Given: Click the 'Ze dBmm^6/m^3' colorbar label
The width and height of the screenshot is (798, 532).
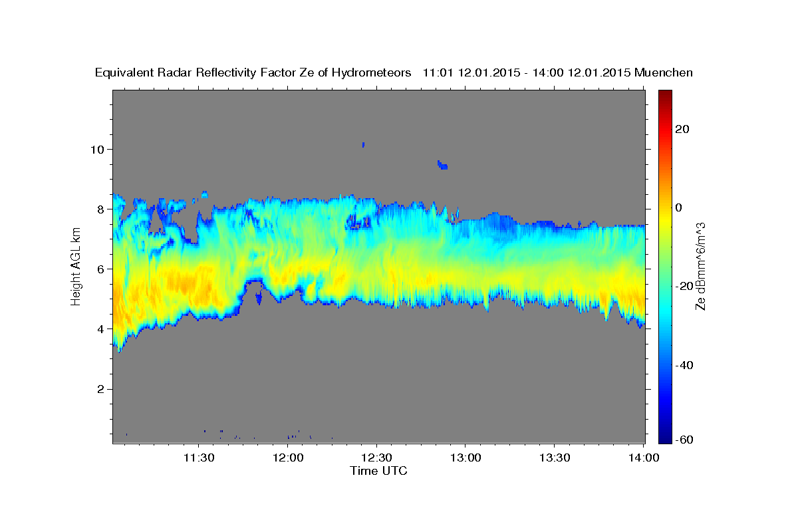Looking at the screenshot, I should coord(700,267).
